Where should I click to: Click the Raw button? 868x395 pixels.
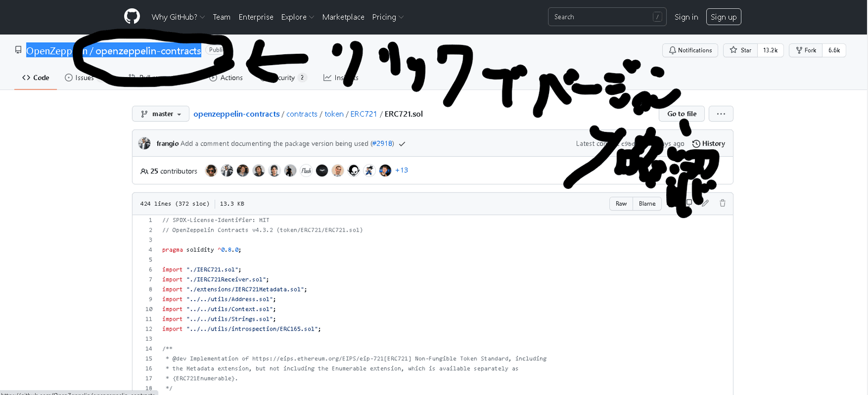(621, 203)
